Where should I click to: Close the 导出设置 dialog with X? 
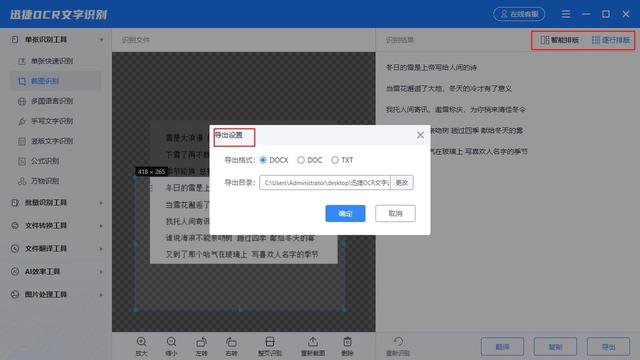click(420, 135)
